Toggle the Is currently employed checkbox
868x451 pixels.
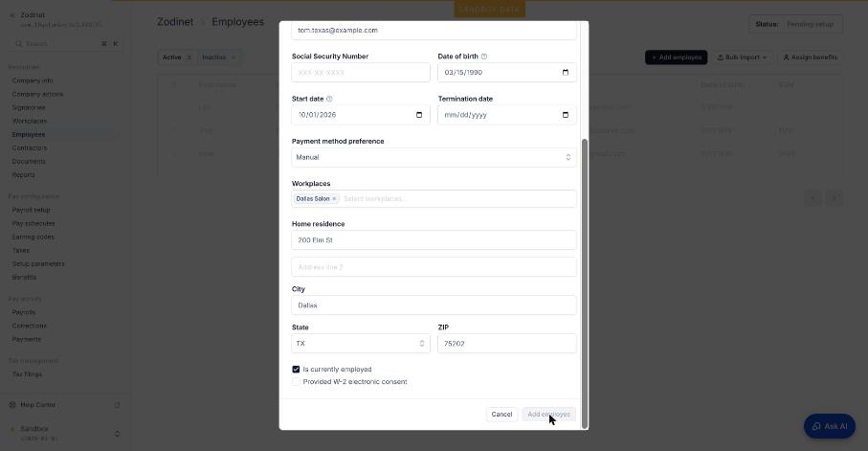point(296,370)
